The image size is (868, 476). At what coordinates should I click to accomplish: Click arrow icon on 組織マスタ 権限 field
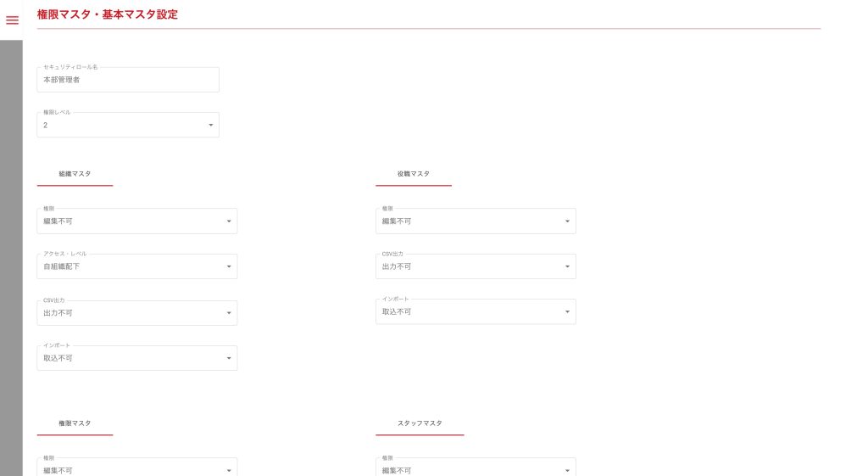click(x=228, y=221)
